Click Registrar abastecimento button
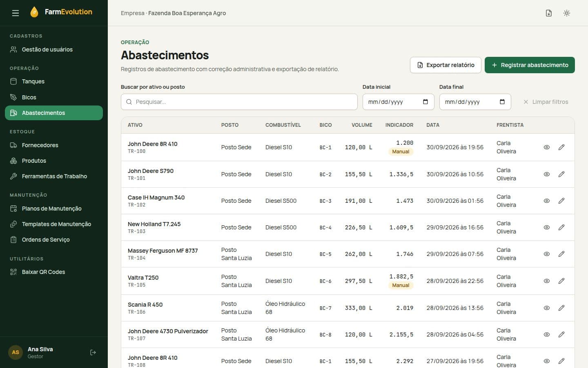This screenshot has width=588, height=368. [530, 65]
